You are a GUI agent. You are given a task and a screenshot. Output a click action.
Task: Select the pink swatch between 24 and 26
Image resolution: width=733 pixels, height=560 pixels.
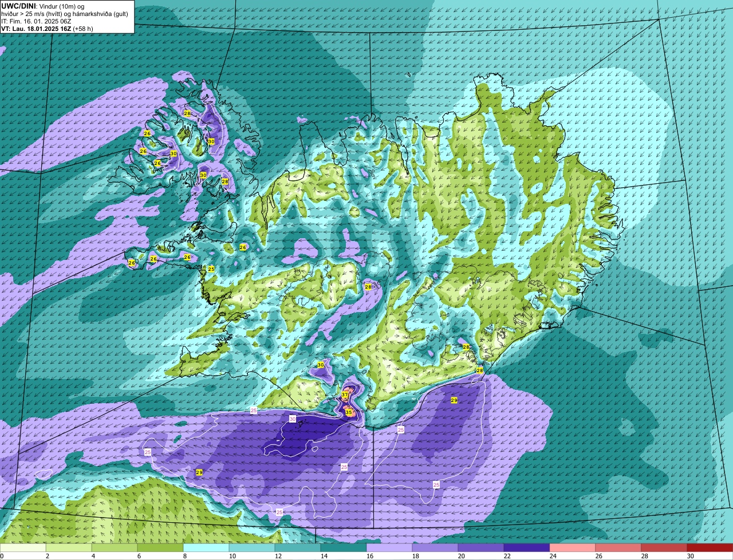click(573, 548)
